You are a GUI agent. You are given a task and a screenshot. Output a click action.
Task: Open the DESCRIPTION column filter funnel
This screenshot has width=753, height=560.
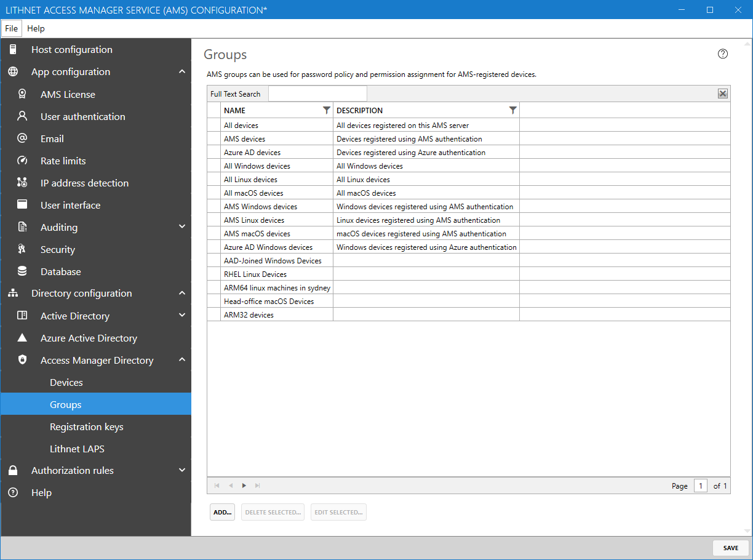pos(513,110)
